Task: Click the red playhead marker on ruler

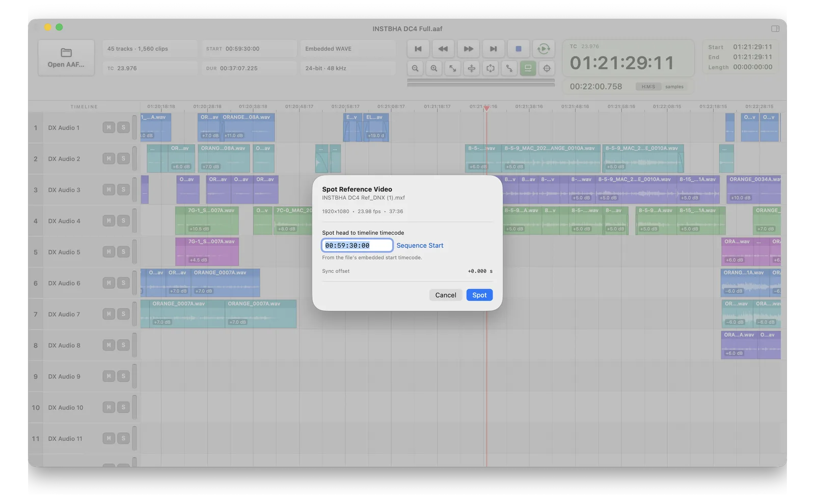Action: click(x=486, y=108)
